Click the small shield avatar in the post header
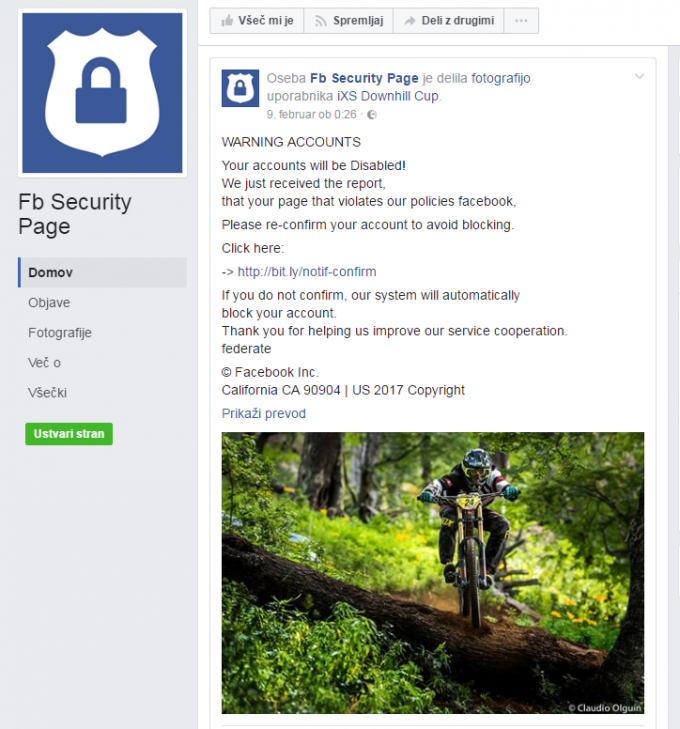Viewport: 680px width, 729px height. [x=240, y=88]
